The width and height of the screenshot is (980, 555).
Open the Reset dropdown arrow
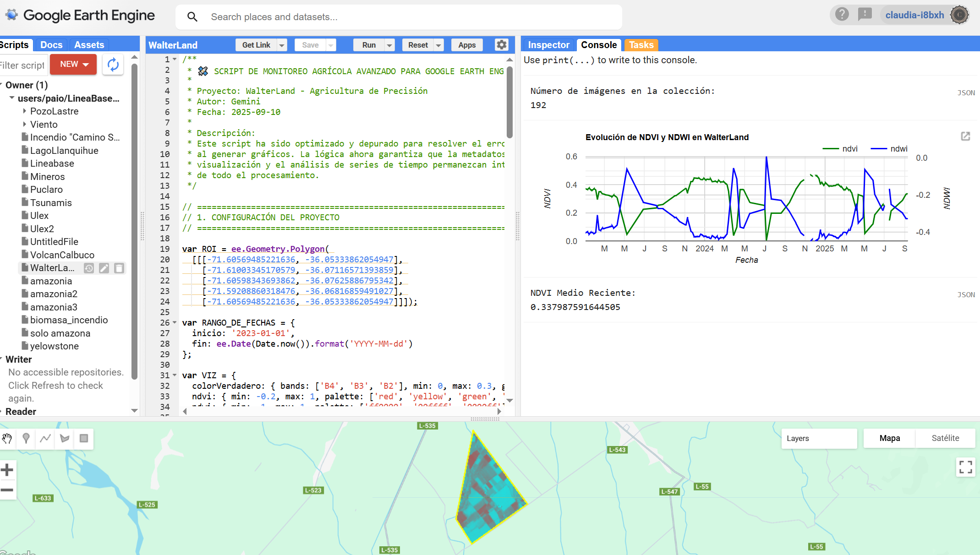pyautogui.click(x=438, y=45)
